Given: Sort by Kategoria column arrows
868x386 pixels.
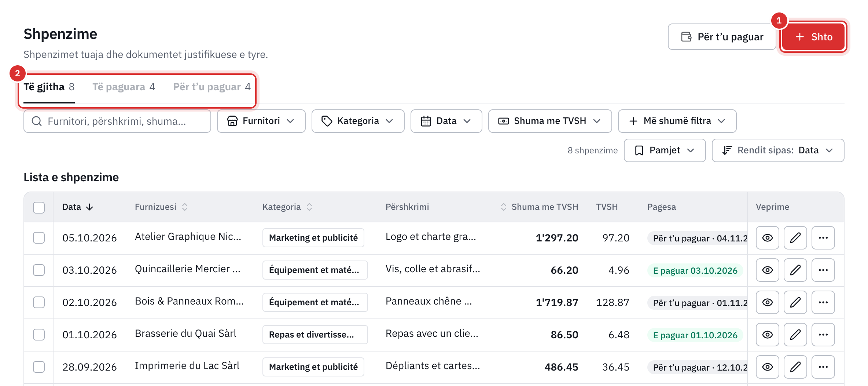Looking at the screenshot, I should pos(309,207).
